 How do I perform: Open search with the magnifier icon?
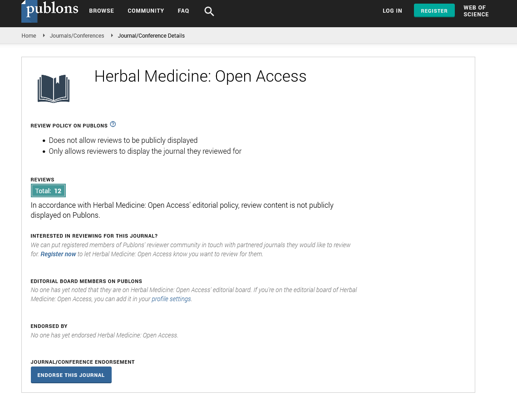pos(209,11)
